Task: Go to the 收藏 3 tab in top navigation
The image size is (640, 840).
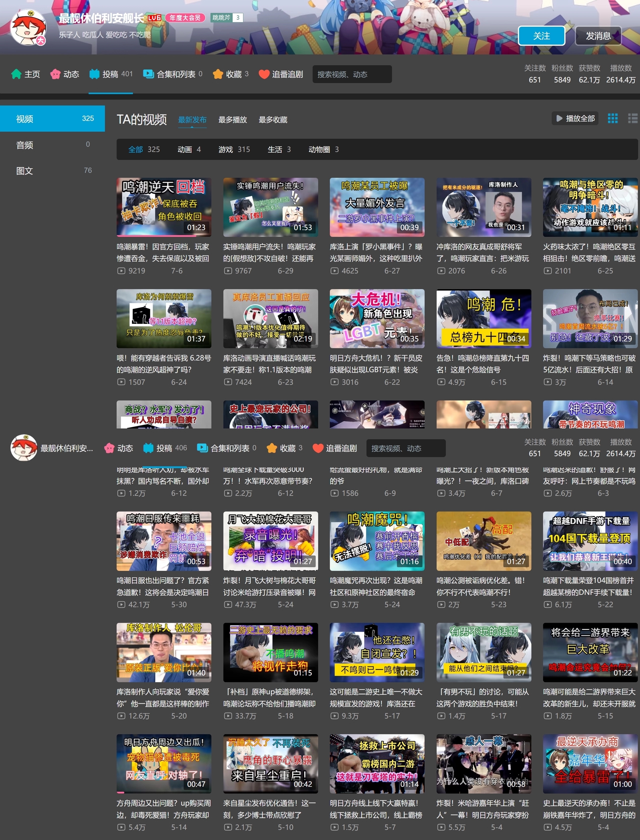Action: (x=230, y=74)
